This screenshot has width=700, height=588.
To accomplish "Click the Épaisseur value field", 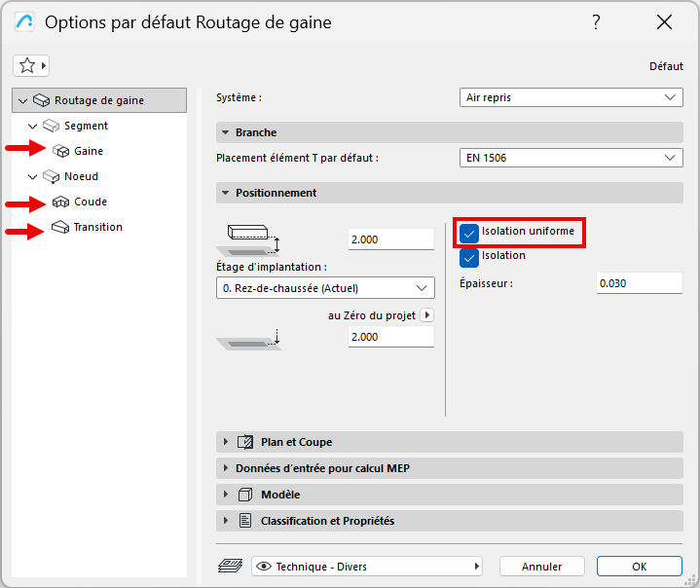I will [x=639, y=283].
